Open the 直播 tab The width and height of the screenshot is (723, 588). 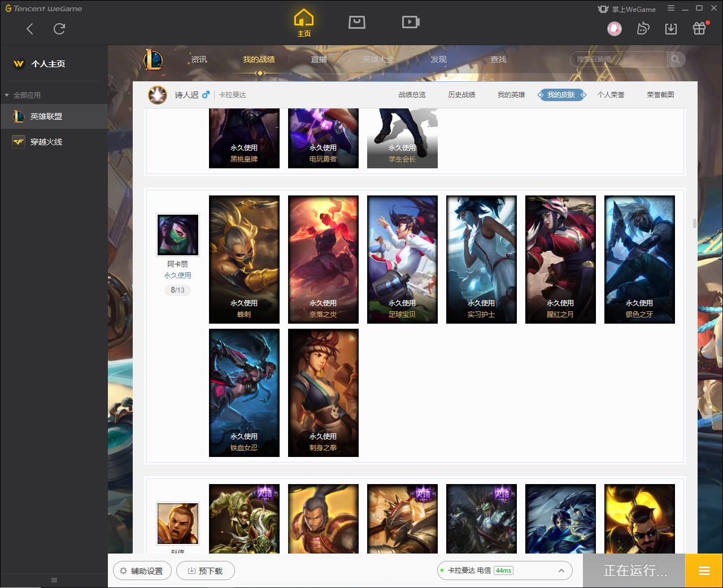pyautogui.click(x=319, y=59)
